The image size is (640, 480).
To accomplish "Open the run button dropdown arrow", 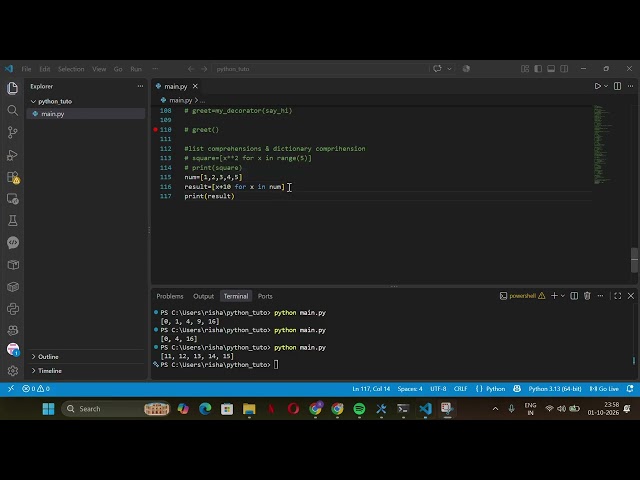I will 606,86.
